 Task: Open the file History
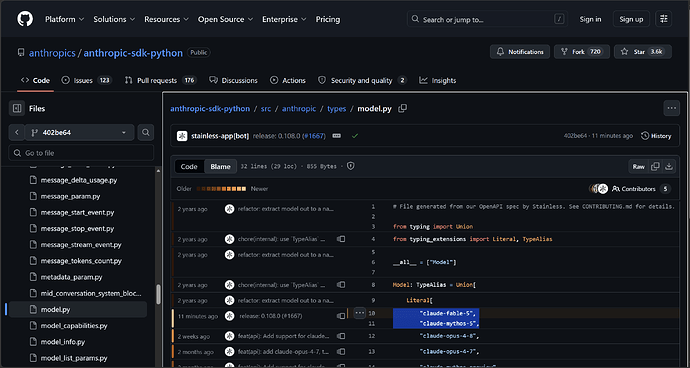tap(656, 136)
